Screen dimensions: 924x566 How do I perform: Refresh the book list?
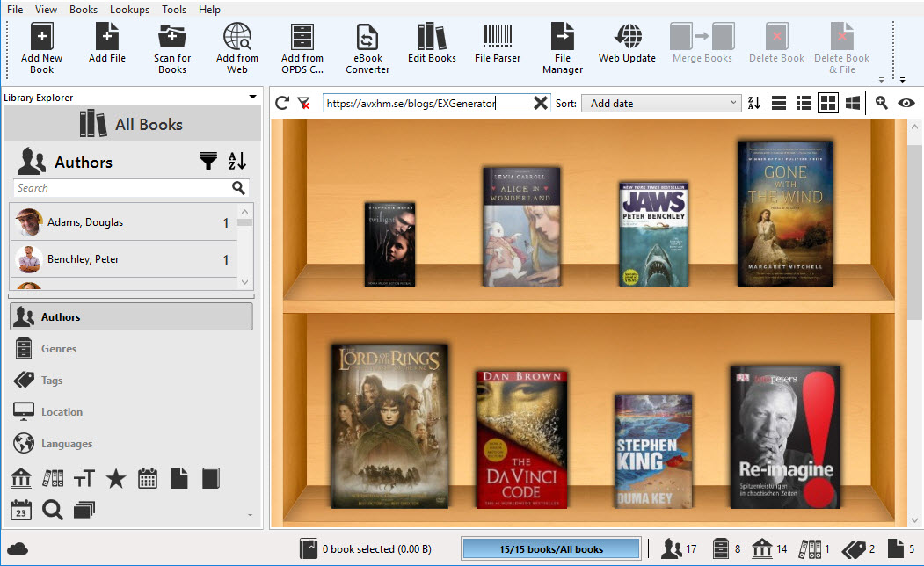coord(282,103)
